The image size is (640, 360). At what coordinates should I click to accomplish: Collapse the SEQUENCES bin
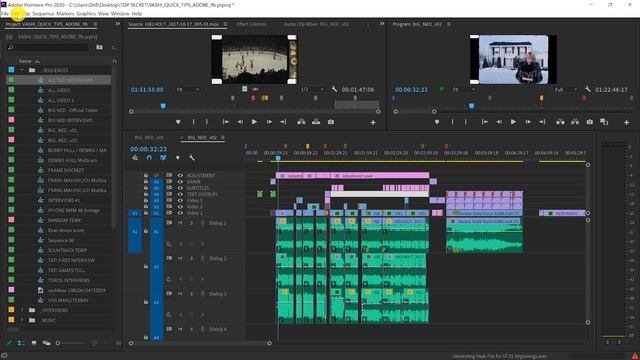[22, 70]
